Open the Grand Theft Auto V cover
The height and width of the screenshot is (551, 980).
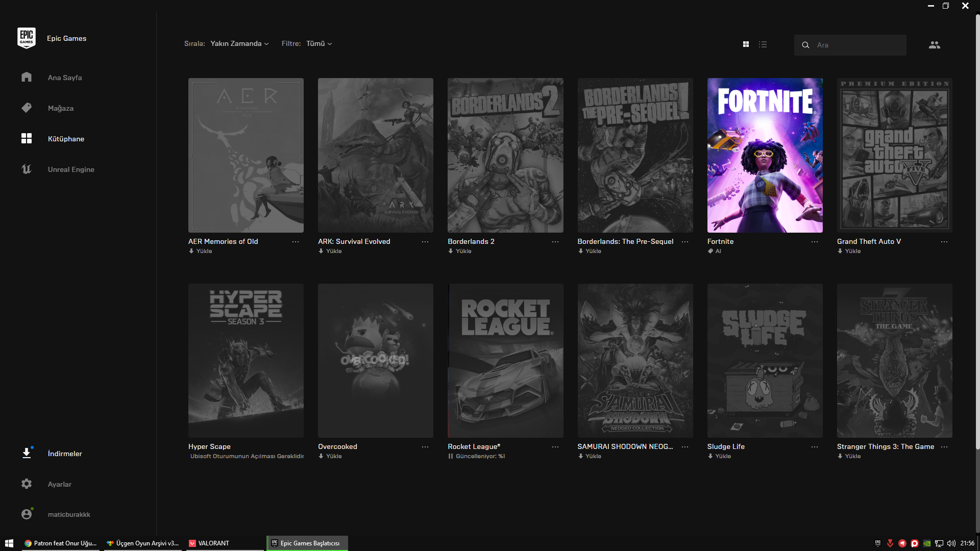click(x=894, y=155)
